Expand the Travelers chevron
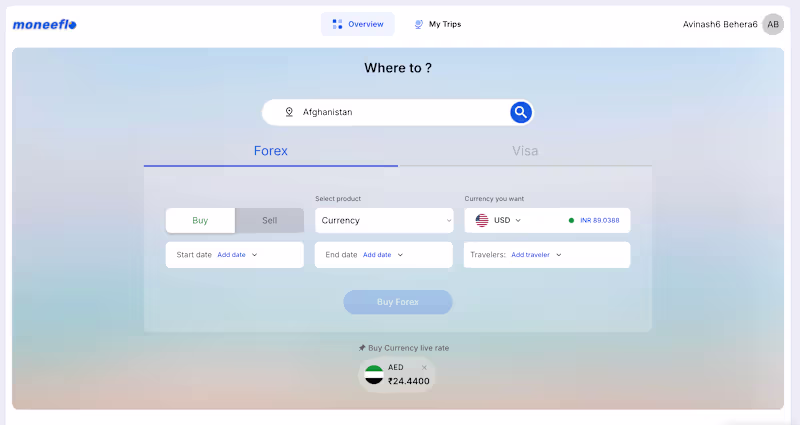 pyautogui.click(x=559, y=255)
